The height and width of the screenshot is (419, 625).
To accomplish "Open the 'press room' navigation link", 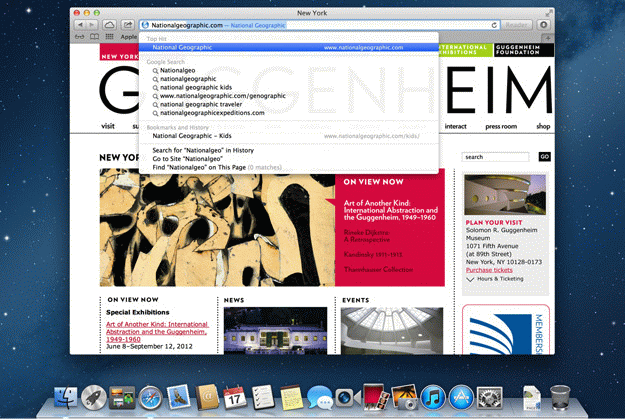I will tap(501, 127).
